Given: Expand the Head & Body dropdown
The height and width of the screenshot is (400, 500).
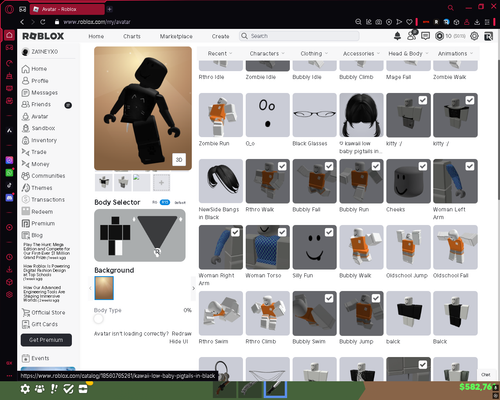Looking at the screenshot, I should click(408, 53).
